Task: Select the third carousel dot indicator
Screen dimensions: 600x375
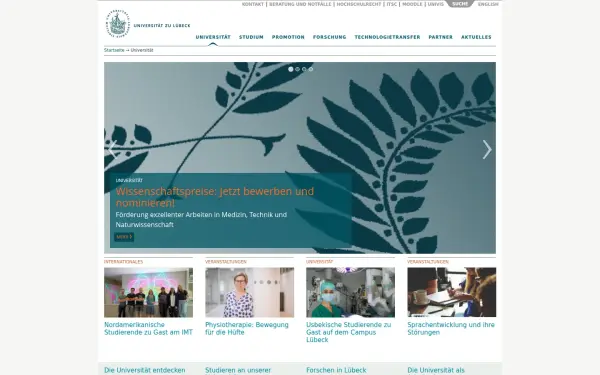Action: pos(304,69)
